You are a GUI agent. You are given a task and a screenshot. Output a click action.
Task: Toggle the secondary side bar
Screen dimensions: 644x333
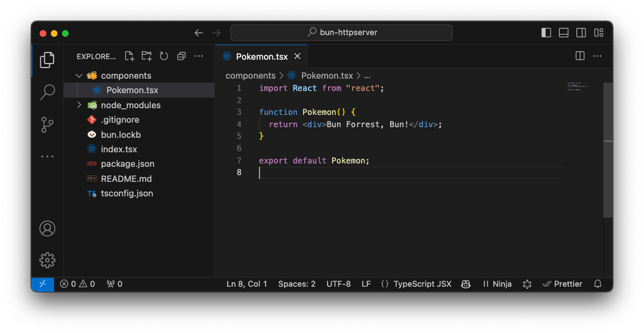(581, 33)
